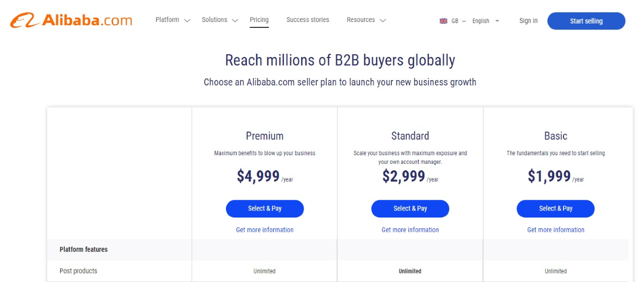
Task: Open the Resources navigation menu
Action: [x=361, y=20]
